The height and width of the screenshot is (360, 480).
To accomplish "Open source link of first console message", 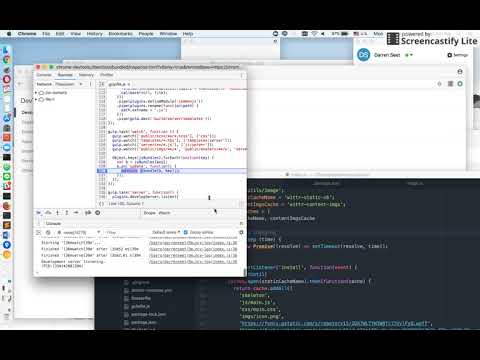I will (x=193, y=243).
